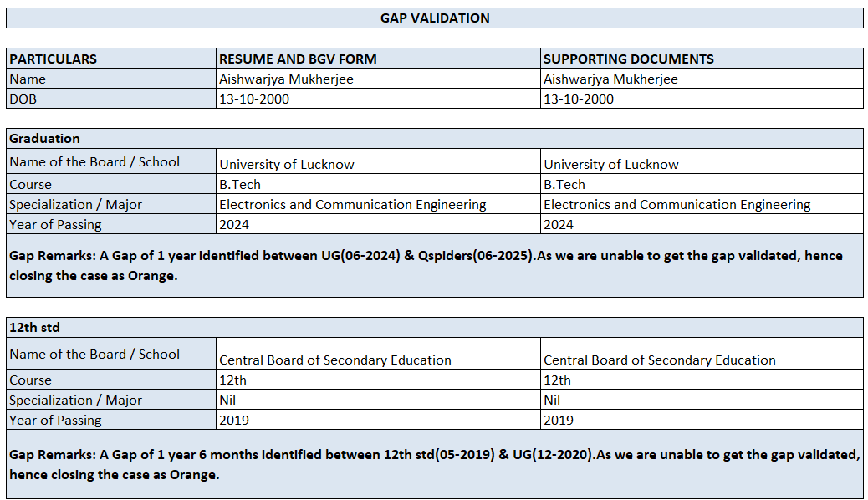868x500 pixels.
Task: Click the name under Resume and BGV Form
Action: [x=285, y=79]
